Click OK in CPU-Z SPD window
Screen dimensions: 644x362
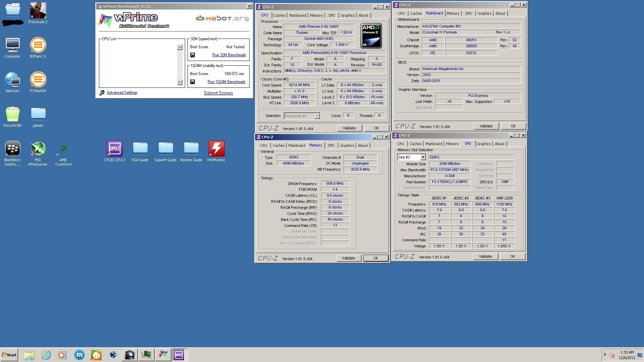(512, 256)
